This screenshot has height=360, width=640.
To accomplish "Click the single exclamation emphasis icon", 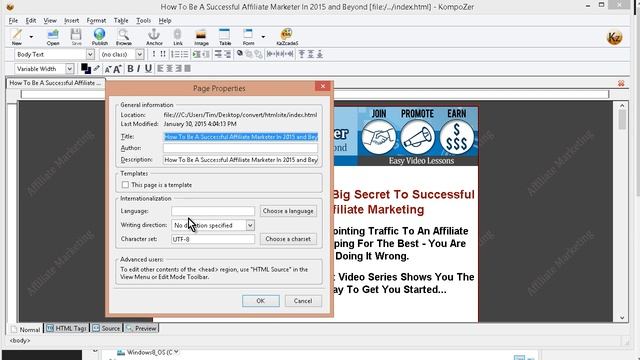I will point(154,54).
